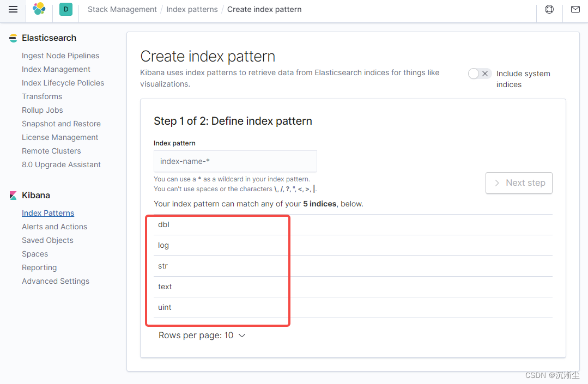This screenshot has height=384, width=588.
Task: Click the Next step button
Action: [x=519, y=183]
